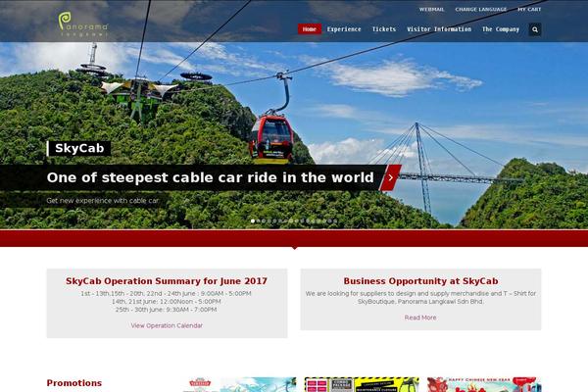Viewport: 588px width, 392px height.
Task: Select the last slide indicator dot
Action: point(335,220)
